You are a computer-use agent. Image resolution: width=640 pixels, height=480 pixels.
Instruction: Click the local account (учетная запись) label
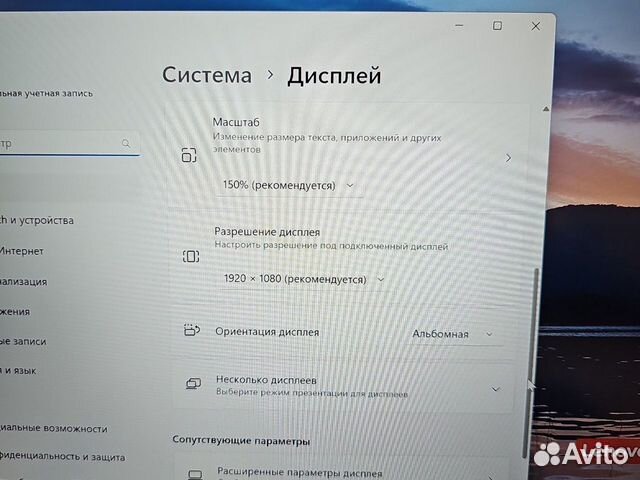pyautogui.click(x=46, y=93)
